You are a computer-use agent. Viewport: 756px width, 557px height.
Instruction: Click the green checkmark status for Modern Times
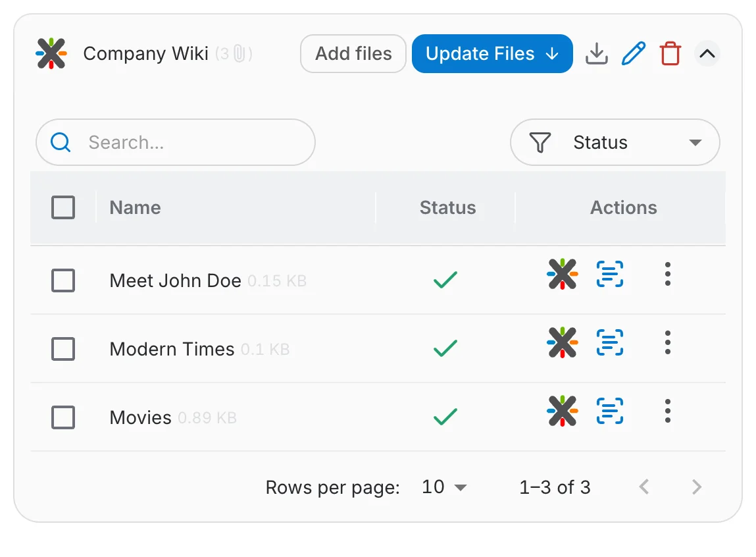tap(445, 349)
